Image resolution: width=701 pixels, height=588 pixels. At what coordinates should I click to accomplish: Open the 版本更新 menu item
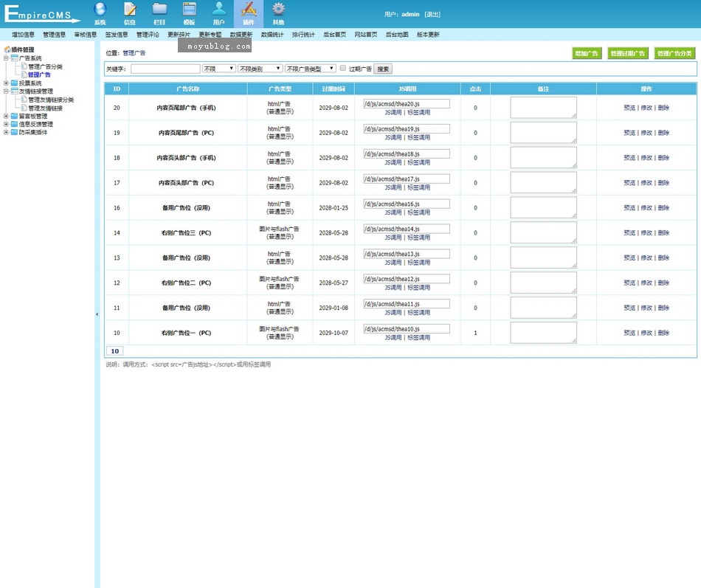click(428, 35)
